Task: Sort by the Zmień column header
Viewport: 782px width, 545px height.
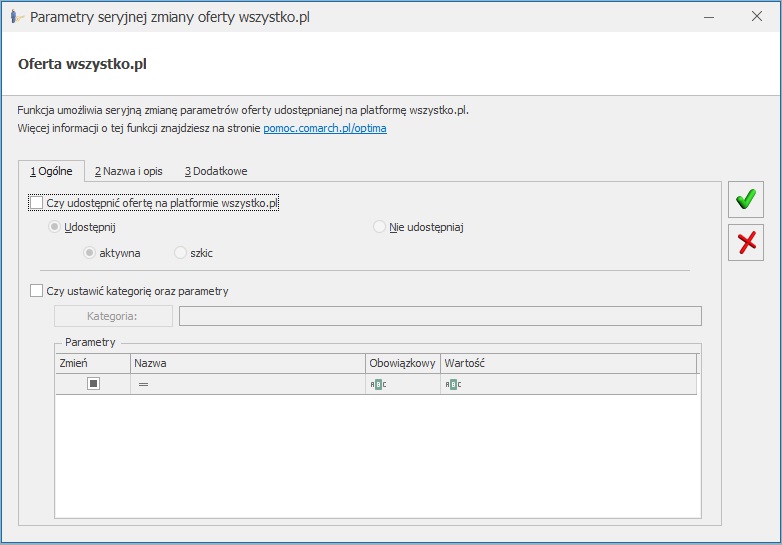Action: (93, 363)
